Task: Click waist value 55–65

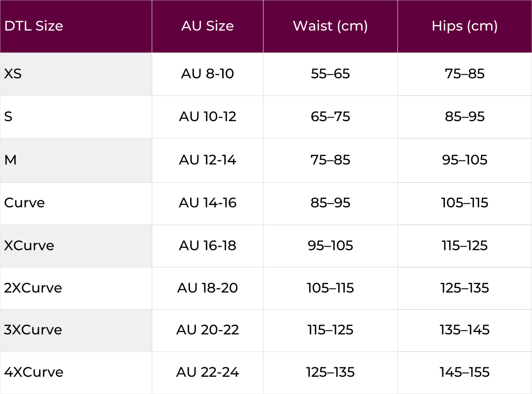Action: pos(330,74)
